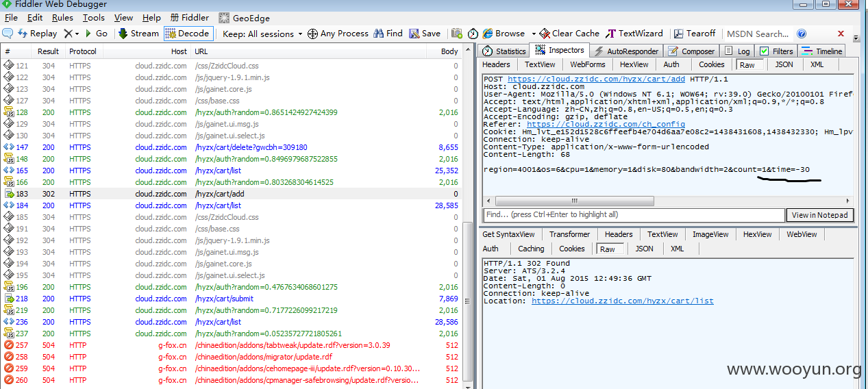Click the Go resume button
The height and width of the screenshot is (389, 868).
[96, 34]
